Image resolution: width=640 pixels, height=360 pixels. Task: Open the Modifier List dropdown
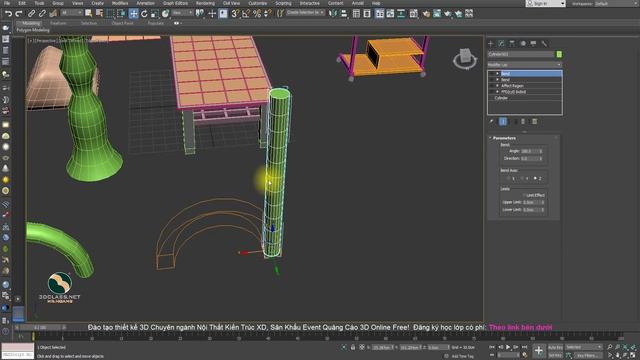[525, 65]
